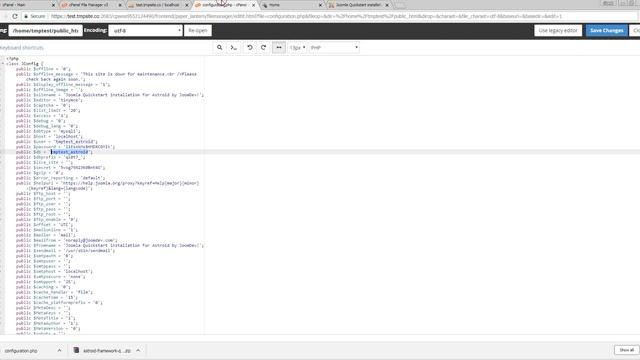Switch to Joomla Quickstart installer tab
Image resolution: width=640 pixels, height=360 pixels.
[358, 5]
